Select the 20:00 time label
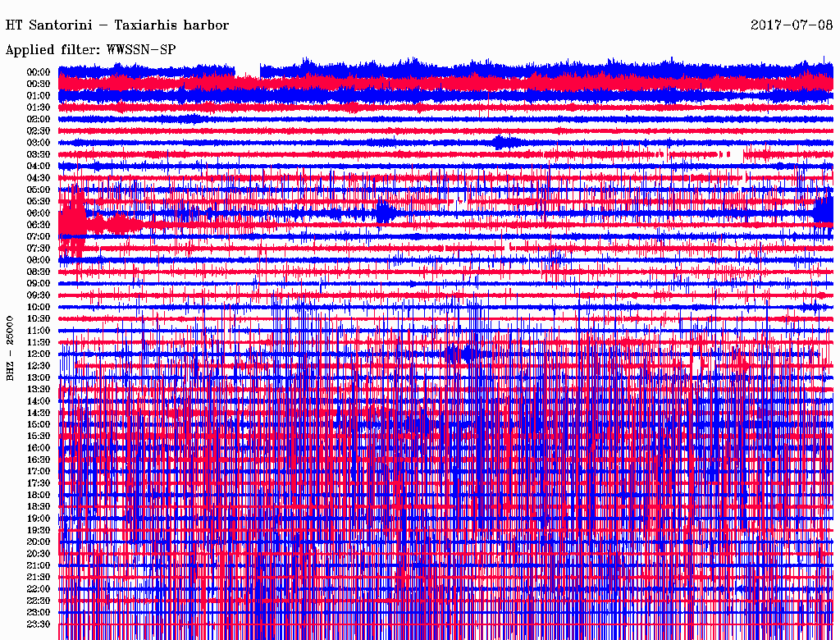 (x=39, y=542)
